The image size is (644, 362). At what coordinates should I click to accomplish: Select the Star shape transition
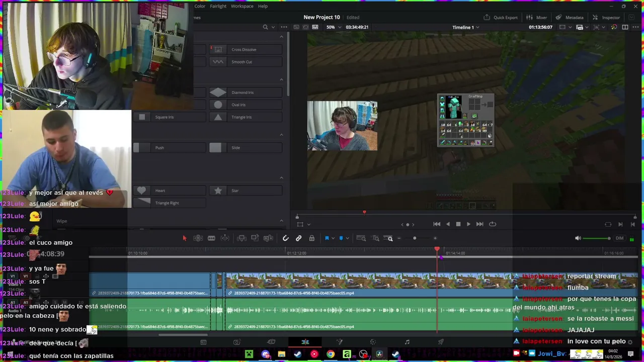tap(246, 191)
